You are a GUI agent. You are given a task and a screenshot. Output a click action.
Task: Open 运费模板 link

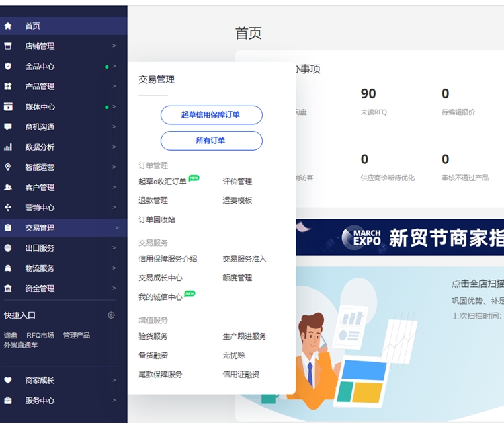[x=237, y=200]
